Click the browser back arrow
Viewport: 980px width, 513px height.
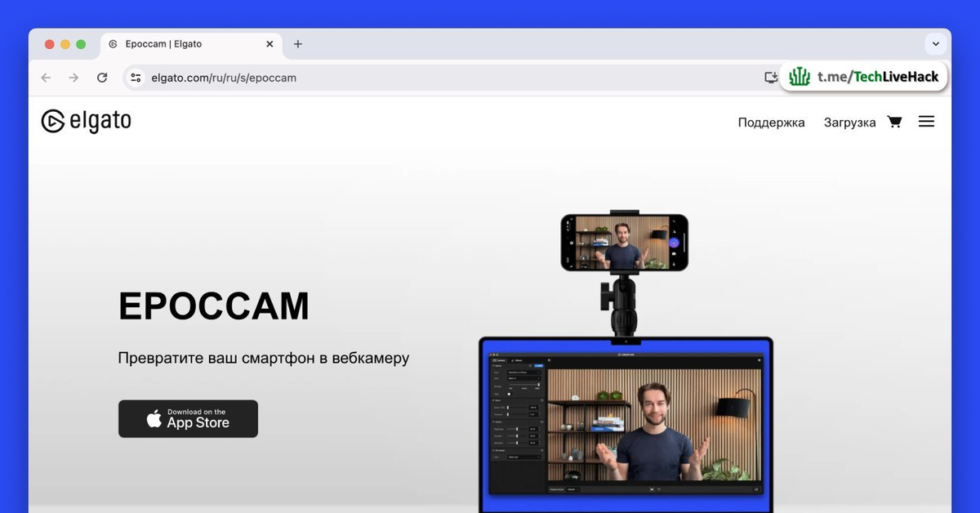pos(46,78)
